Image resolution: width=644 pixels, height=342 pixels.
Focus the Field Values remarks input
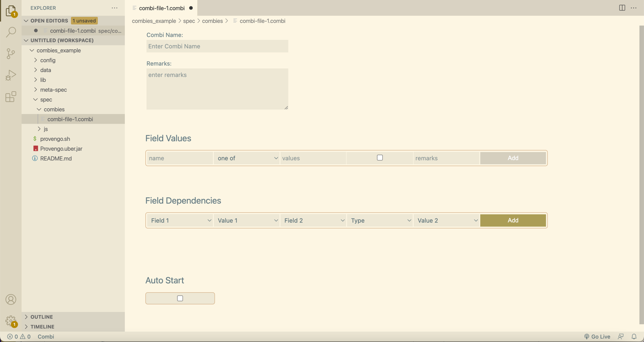[x=446, y=158]
